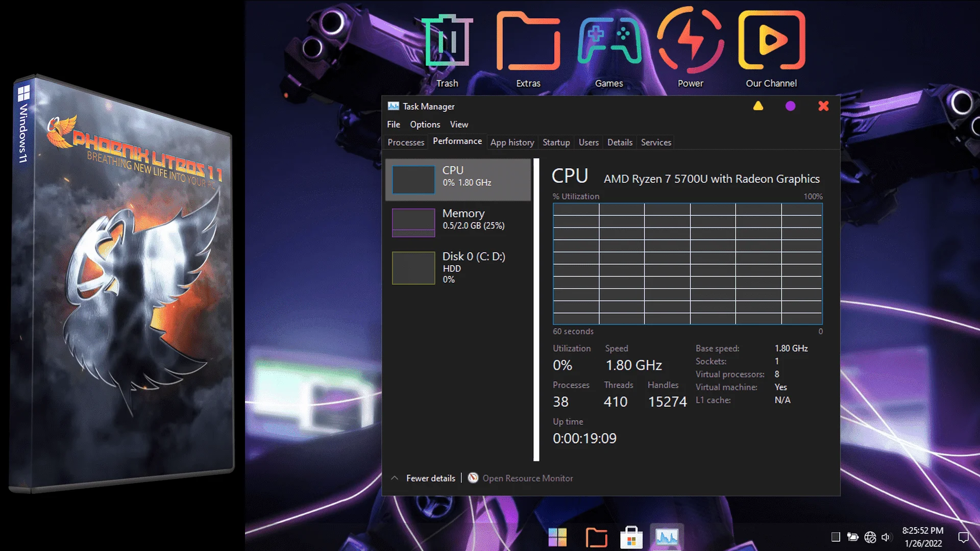Switch to the Processes tab

pos(406,142)
